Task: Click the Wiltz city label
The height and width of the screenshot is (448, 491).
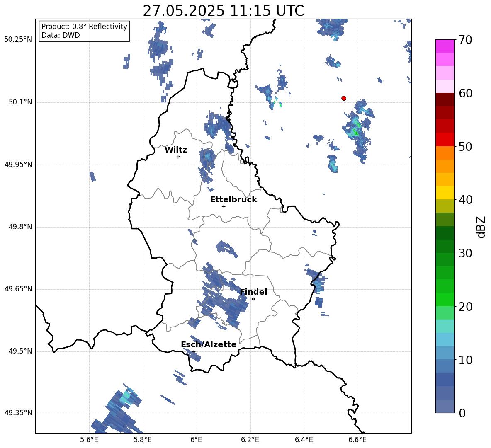Action: pos(176,150)
